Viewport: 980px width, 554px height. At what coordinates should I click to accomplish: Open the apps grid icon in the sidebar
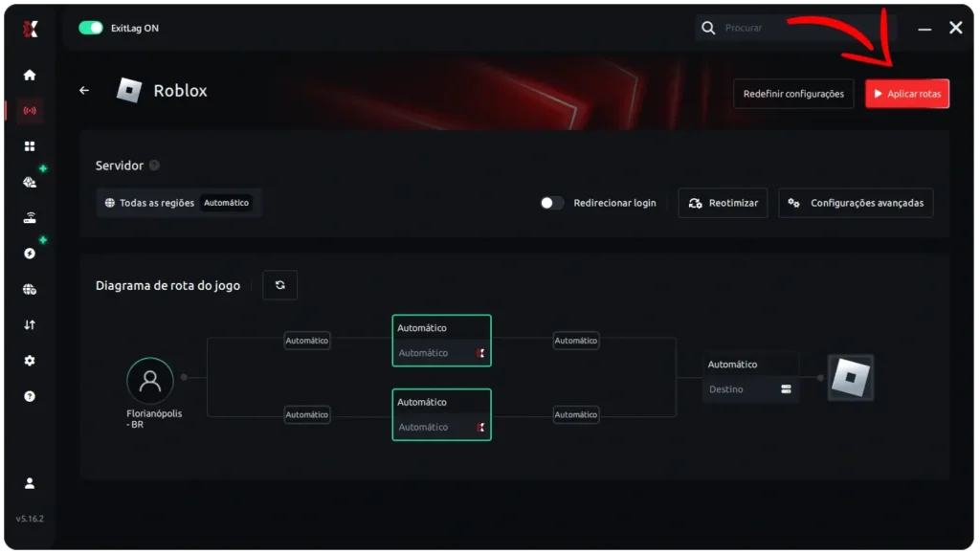[x=30, y=145]
